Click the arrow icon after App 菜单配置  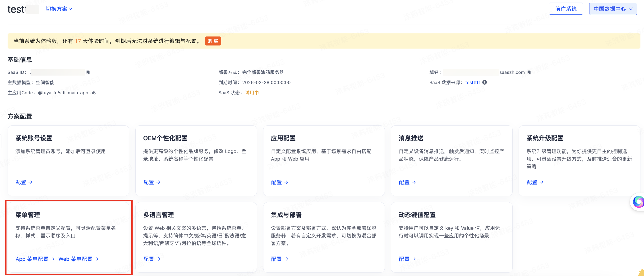pos(53,259)
